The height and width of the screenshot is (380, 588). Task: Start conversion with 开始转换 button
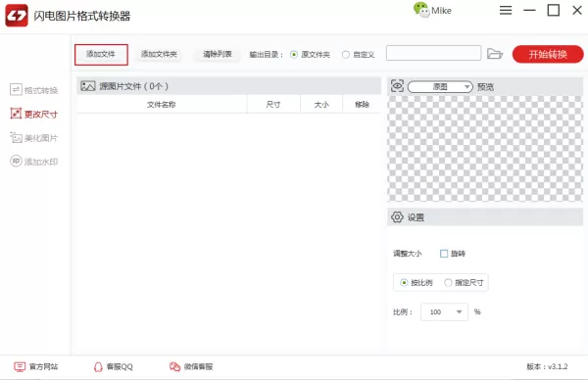pos(548,54)
